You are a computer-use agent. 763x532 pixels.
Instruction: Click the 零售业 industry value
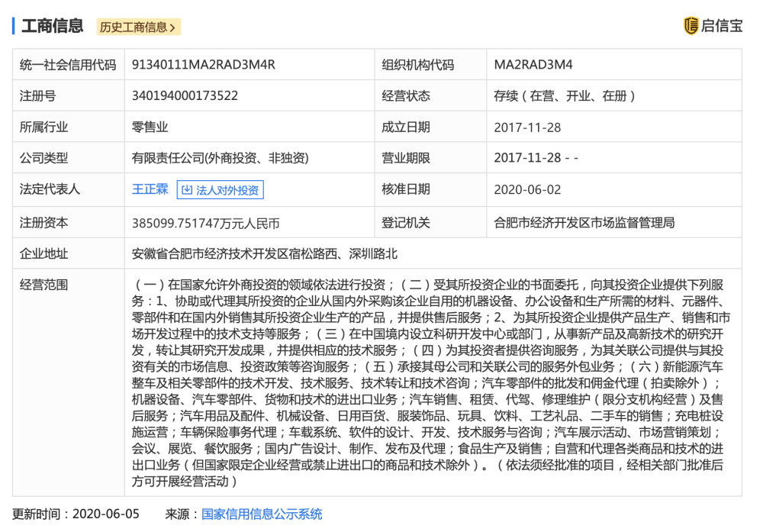click(x=150, y=127)
